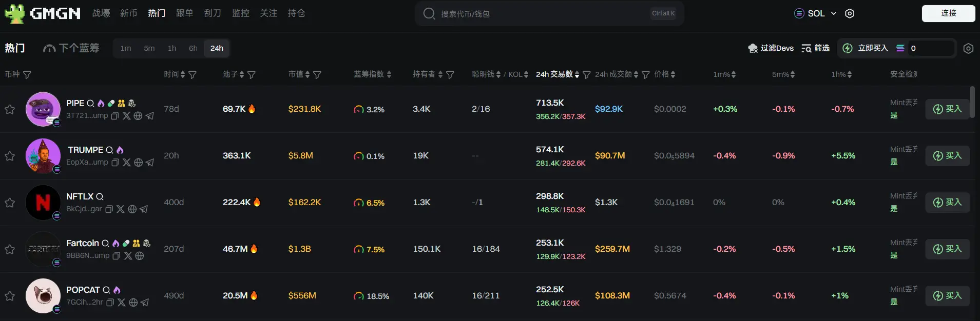The image size is (980, 321).
Task: Open the 新币 navigation menu item
Action: (x=128, y=13)
